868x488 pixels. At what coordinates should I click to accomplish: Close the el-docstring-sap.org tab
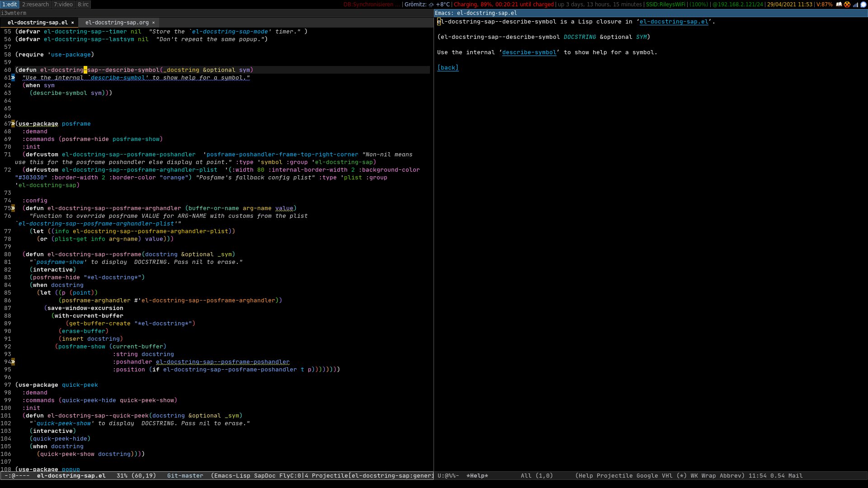[153, 23]
